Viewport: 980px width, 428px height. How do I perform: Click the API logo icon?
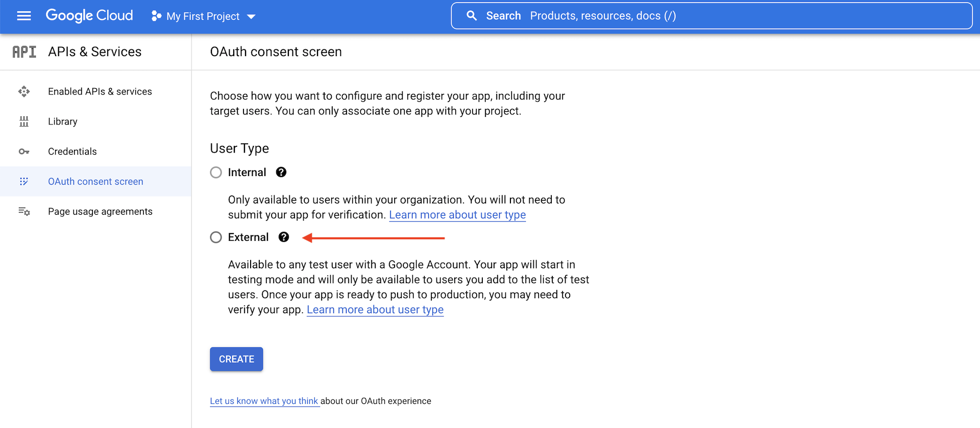click(24, 52)
